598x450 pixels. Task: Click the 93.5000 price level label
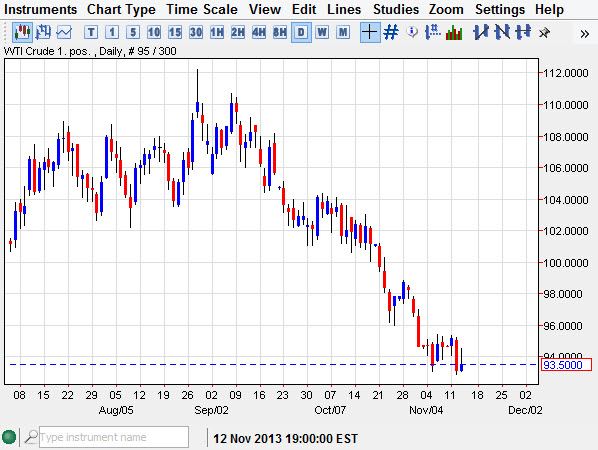point(566,365)
